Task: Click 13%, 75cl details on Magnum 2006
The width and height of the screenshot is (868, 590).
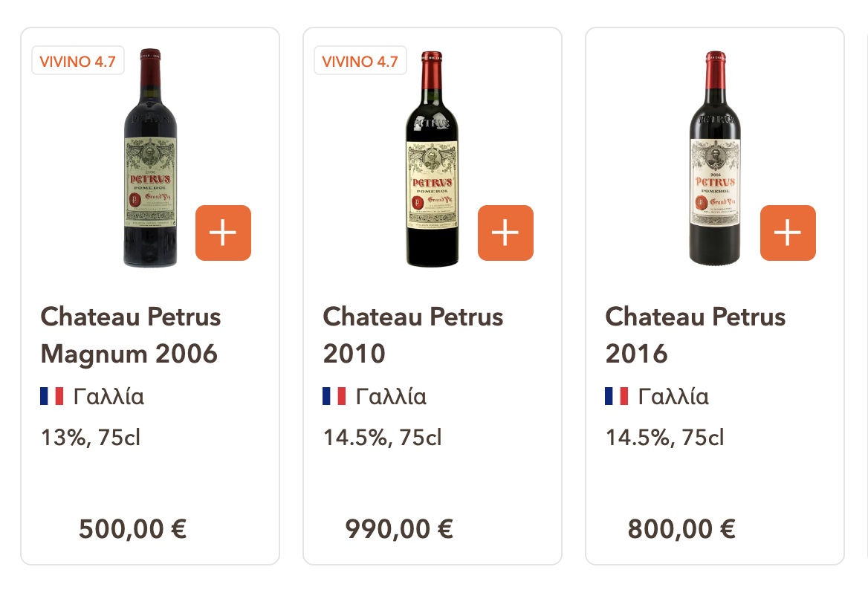Action: coord(90,438)
